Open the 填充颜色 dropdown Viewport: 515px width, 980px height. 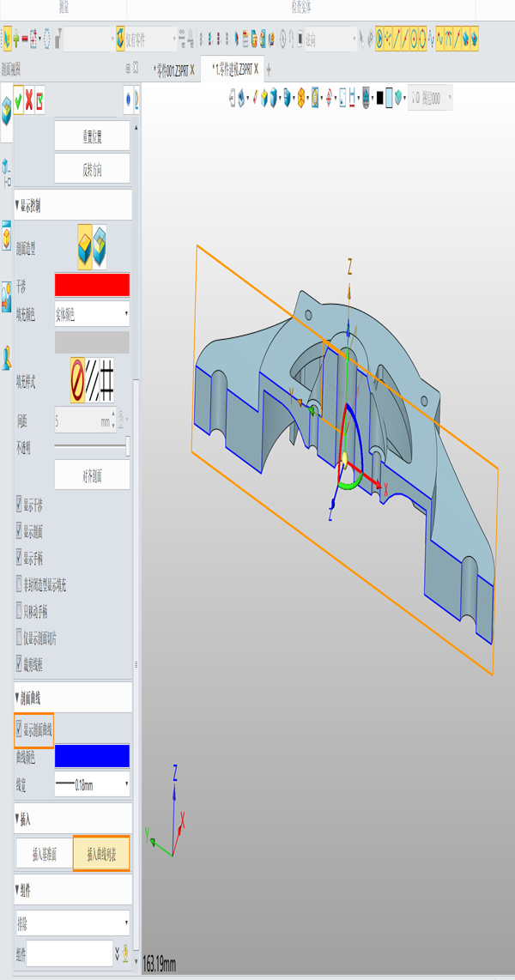[x=92, y=314]
